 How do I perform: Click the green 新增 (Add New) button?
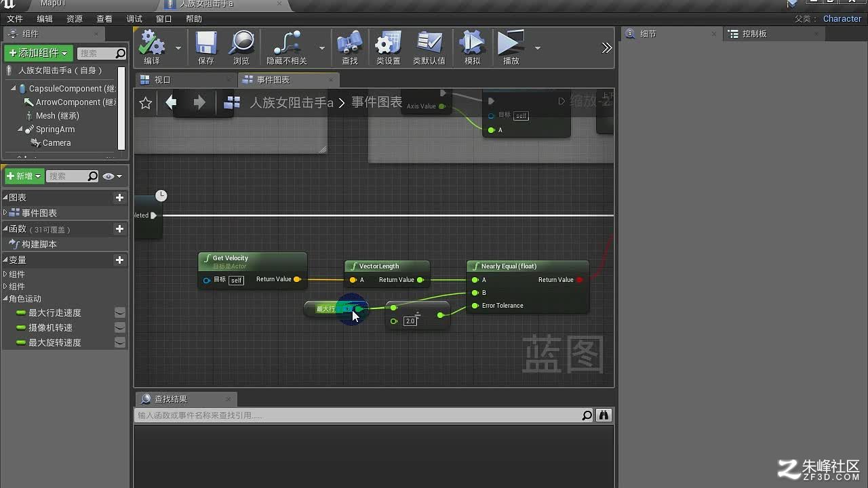(24, 176)
